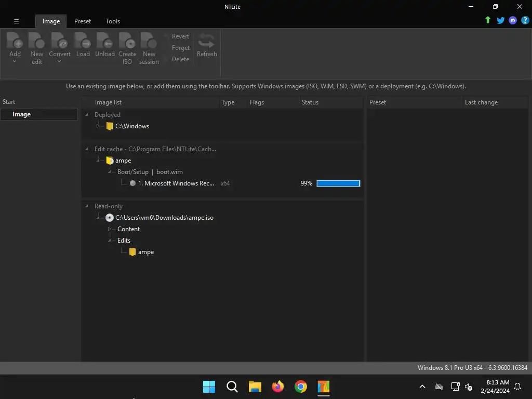Image resolution: width=532 pixels, height=399 pixels.
Task: Click the Unload image icon
Action: (x=104, y=41)
